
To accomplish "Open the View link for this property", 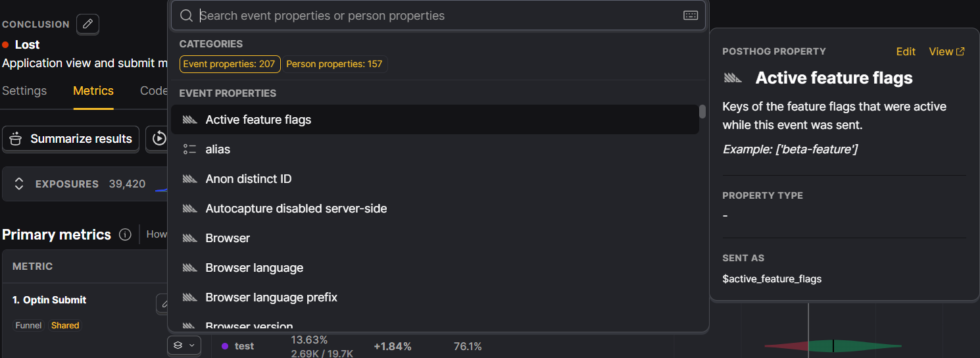I will (x=946, y=51).
